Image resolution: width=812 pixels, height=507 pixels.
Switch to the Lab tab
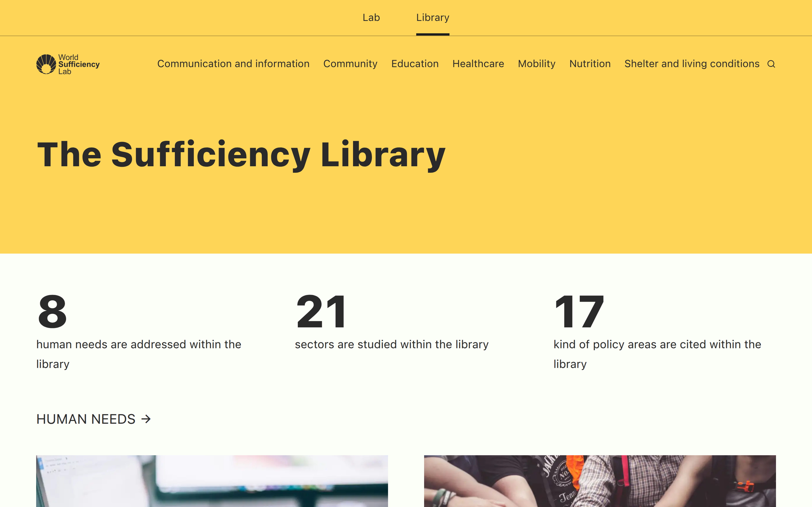click(x=371, y=17)
